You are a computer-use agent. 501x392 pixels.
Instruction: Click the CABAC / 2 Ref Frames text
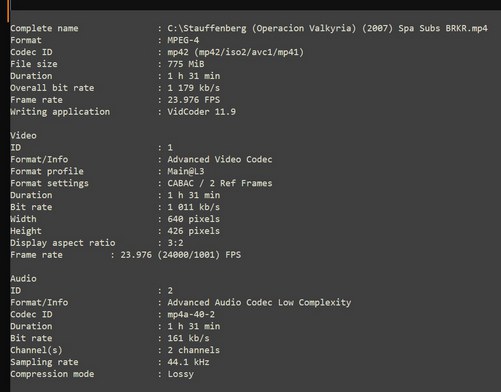coord(220,183)
